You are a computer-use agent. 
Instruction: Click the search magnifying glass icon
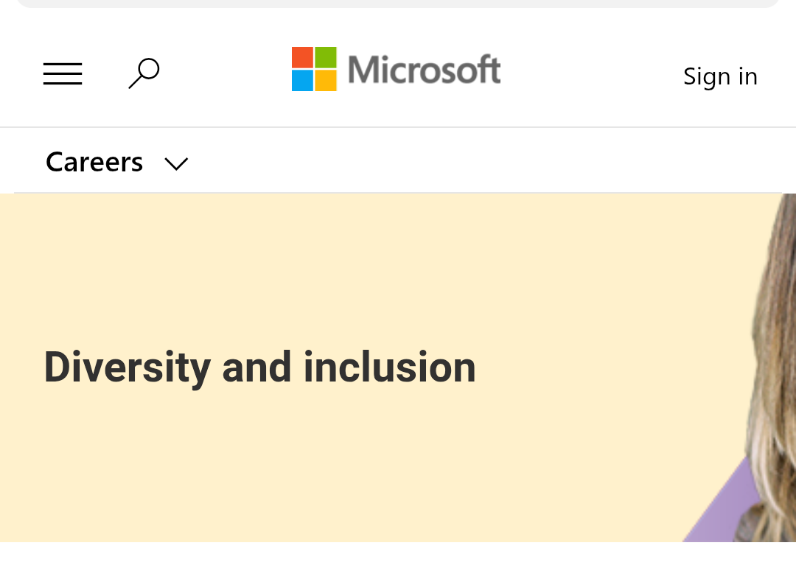144,73
